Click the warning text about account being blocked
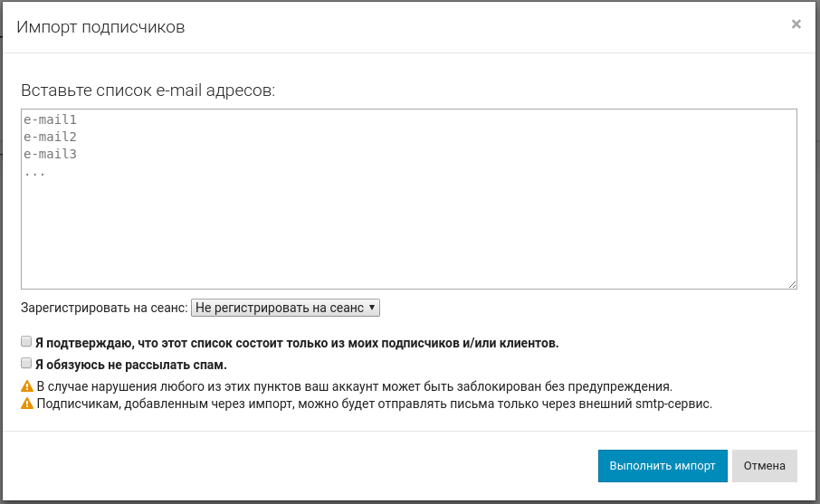Image resolution: width=820 pixels, height=504 pixels. point(354,386)
